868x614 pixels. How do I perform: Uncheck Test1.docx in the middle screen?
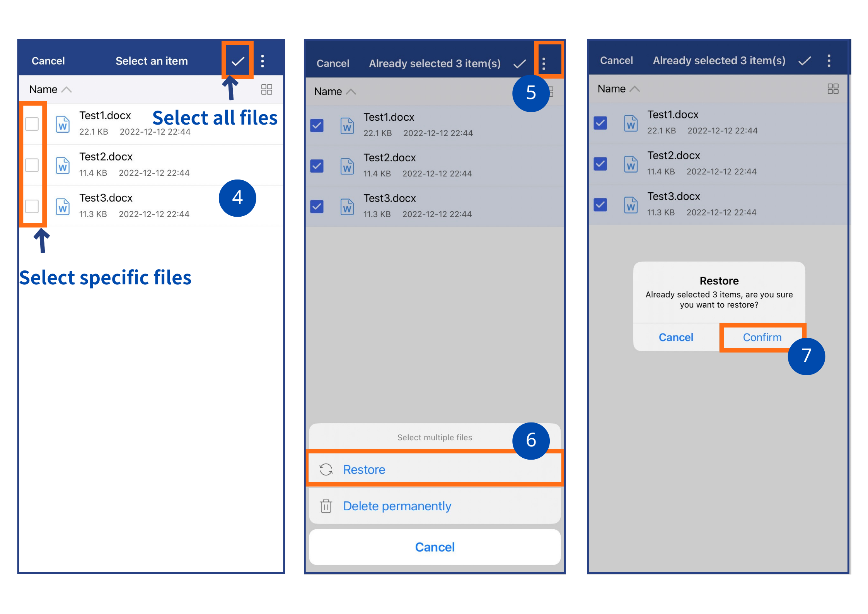[317, 125]
